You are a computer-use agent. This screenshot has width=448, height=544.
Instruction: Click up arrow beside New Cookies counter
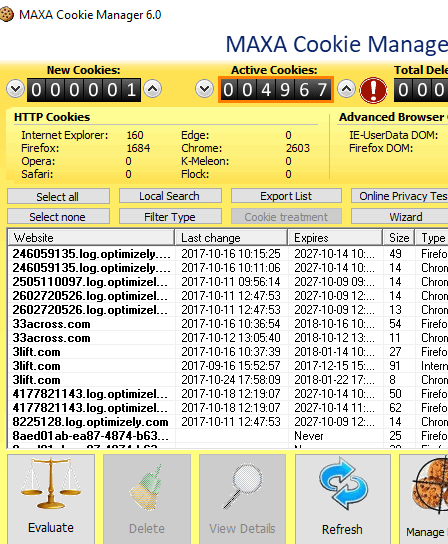pyautogui.click(x=153, y=89)
